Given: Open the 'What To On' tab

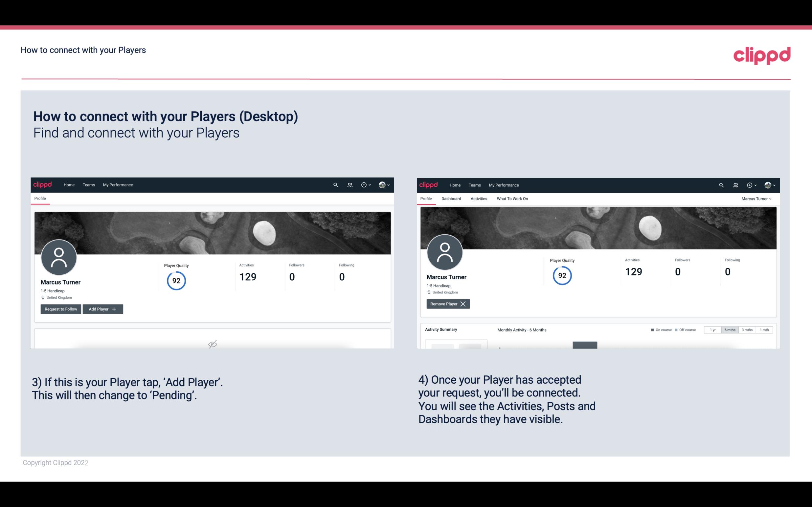Looking at the screenshot, I should [512, 198].
